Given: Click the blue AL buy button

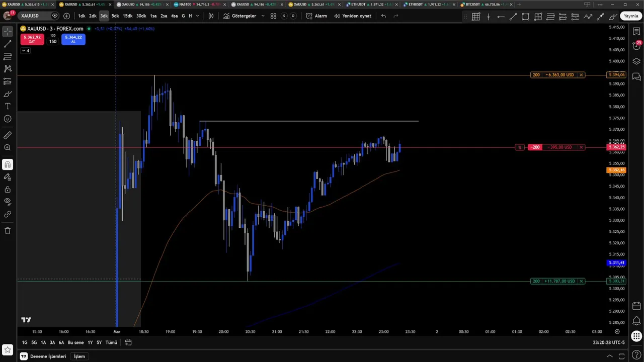Looking at the screenshot, I should point(73,39).
